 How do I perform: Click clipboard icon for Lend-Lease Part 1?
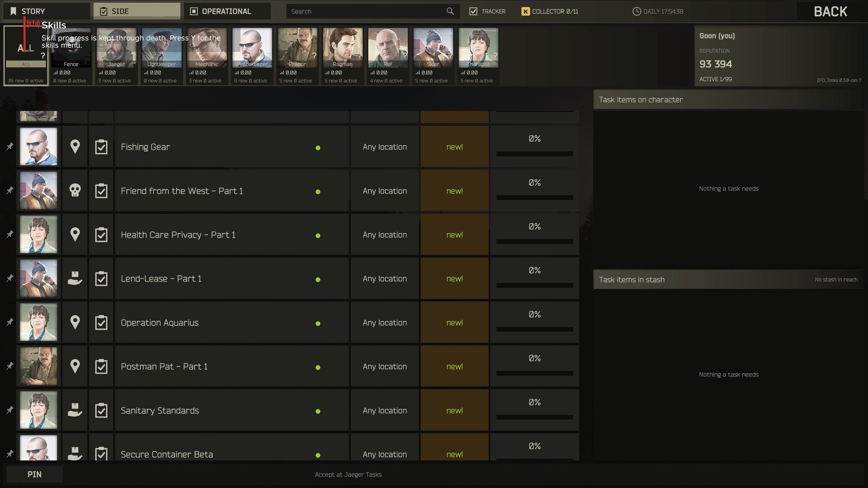point(101,278)
